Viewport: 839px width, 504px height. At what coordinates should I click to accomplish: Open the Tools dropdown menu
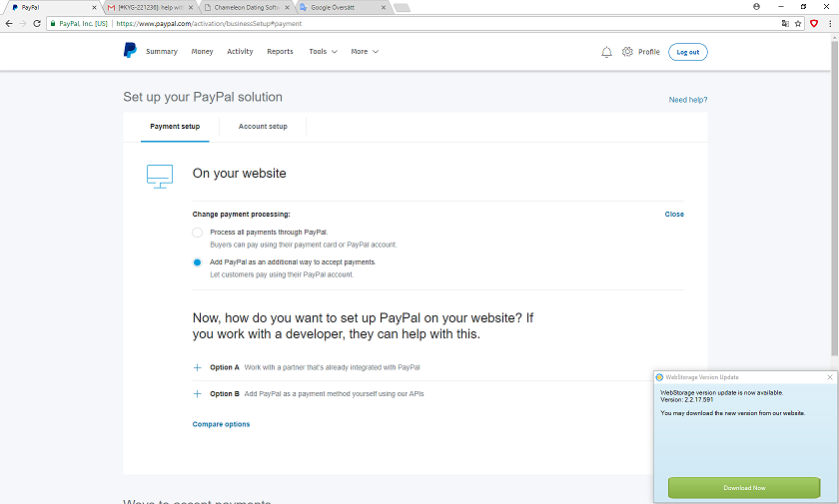324,51
